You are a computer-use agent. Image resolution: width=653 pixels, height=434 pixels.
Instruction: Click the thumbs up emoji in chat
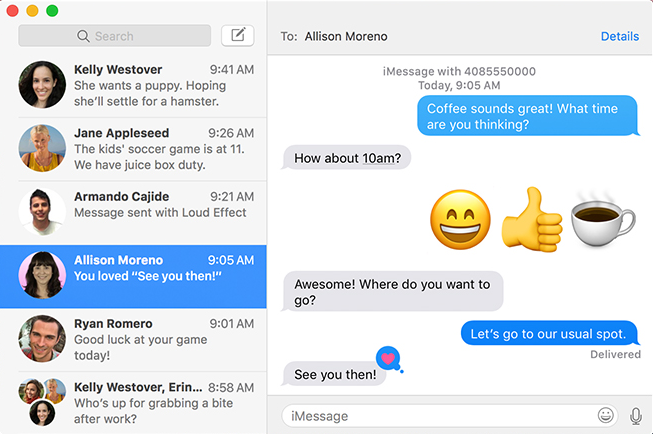pos(532,219)
